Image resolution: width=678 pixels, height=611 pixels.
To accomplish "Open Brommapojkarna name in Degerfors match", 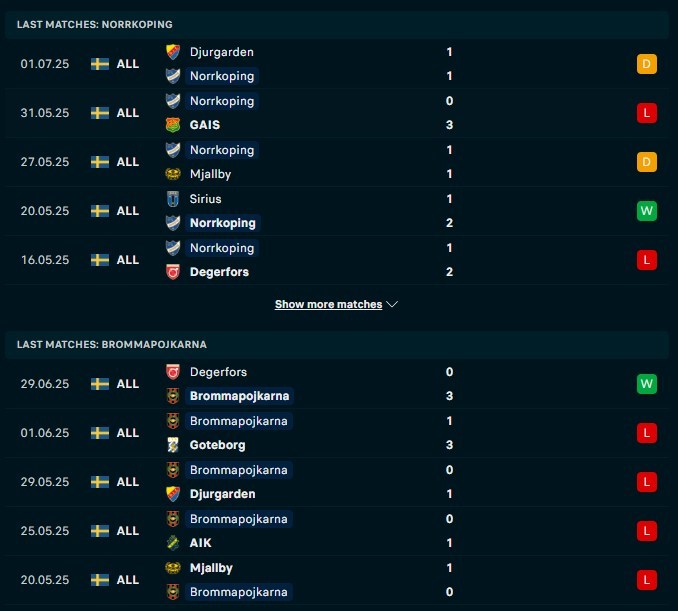I will pyautogui.click(x=240, y=396).
